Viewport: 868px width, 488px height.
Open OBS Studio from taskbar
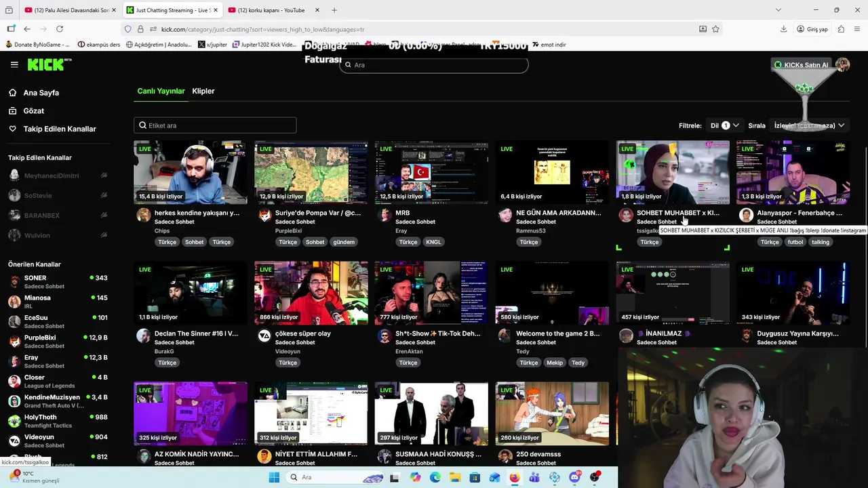pos(595,477)
